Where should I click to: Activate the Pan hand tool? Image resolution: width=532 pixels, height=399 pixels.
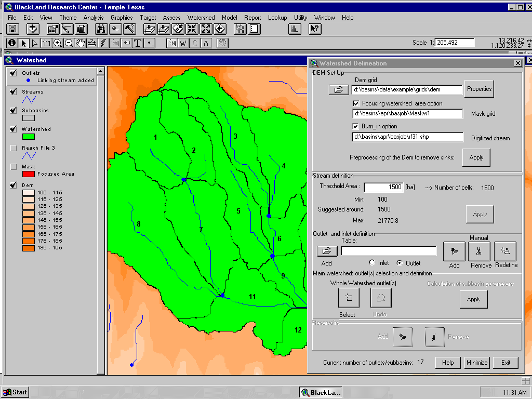point(81,43)
